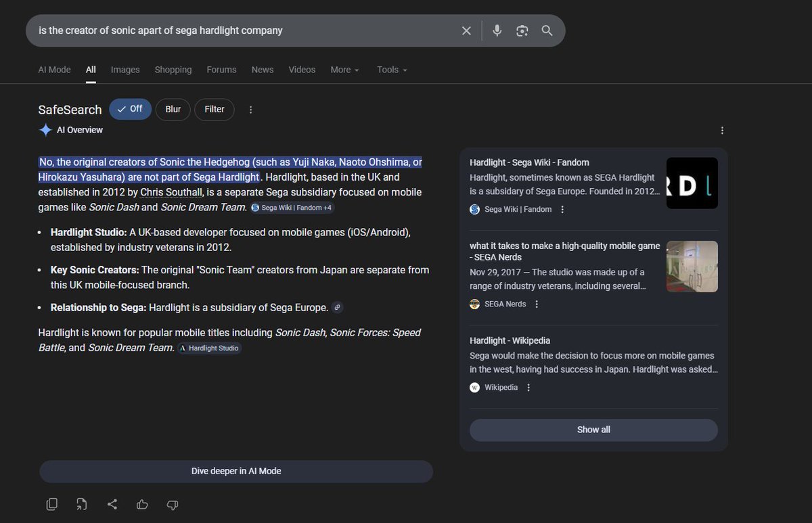
Task: Open link icon after Sega Europe sentence
Action: pos(337,307)
